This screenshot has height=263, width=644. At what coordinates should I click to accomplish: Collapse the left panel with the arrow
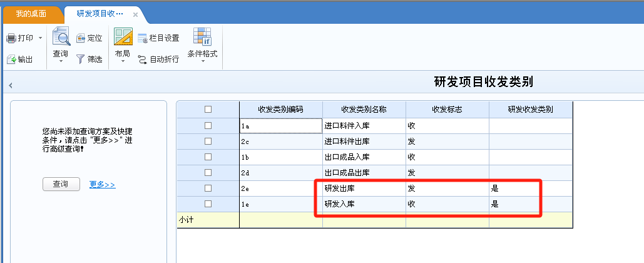(11, 86)
